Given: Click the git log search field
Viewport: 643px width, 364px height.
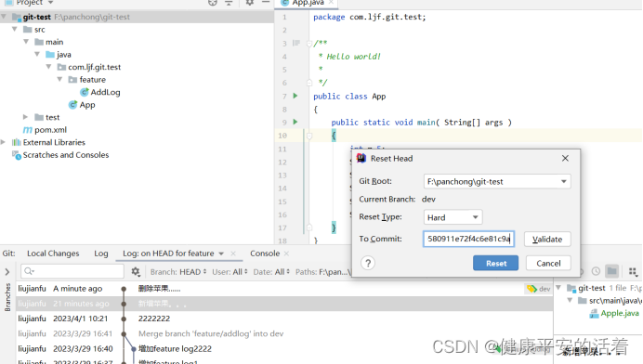Looking at the screenshot, I should click(72, 271).
